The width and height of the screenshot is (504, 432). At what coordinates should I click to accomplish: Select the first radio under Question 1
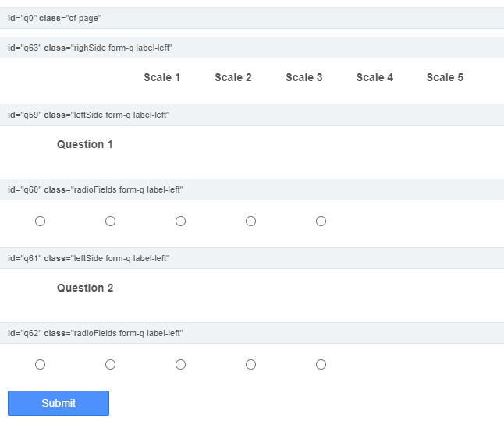click(x=40, y=221)
